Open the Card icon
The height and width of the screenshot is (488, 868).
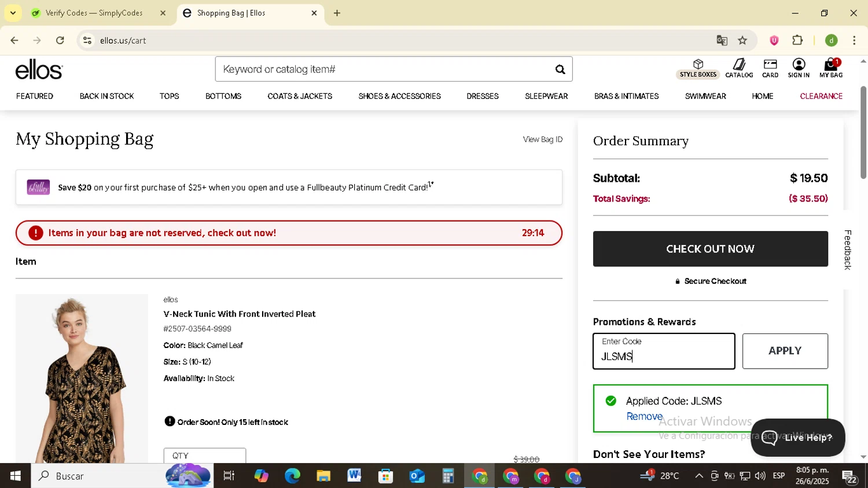point(770,68)
